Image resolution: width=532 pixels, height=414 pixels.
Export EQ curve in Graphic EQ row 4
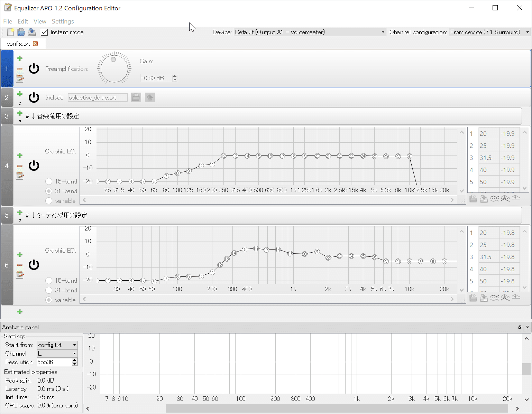484,198
